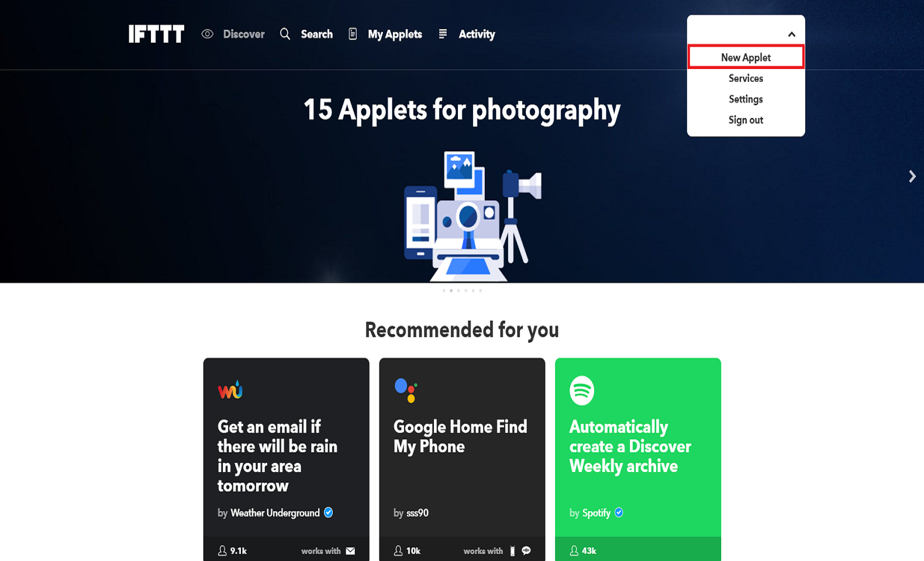
Task: Click Sign out in the menu
Action: 746,120
